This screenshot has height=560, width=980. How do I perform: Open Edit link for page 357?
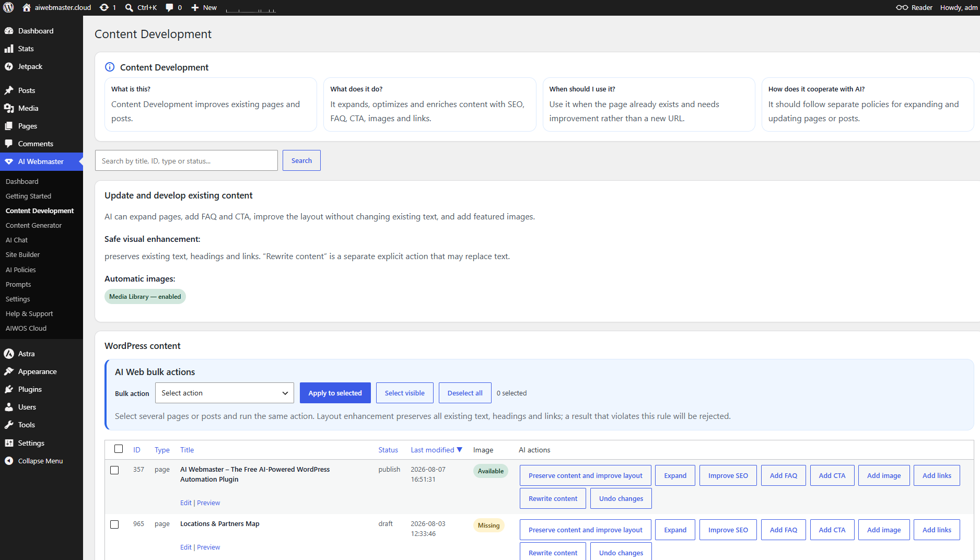tap(186, 503)
